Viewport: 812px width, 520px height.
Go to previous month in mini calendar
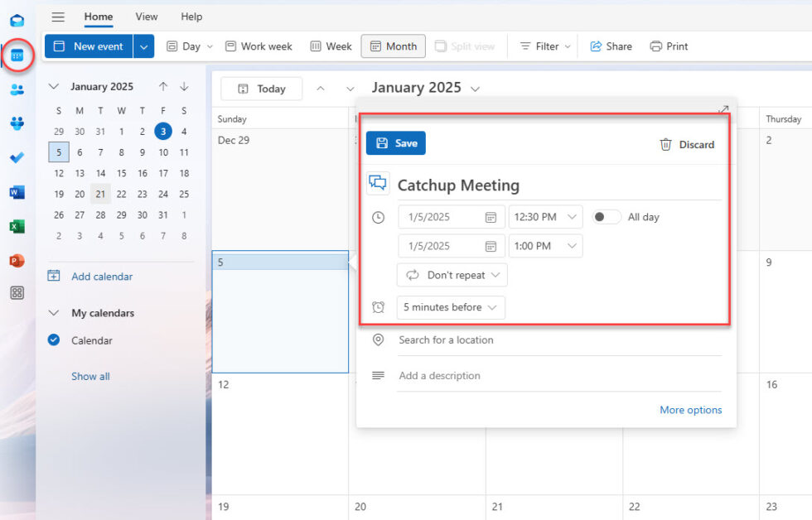click(x=163, y=86)
